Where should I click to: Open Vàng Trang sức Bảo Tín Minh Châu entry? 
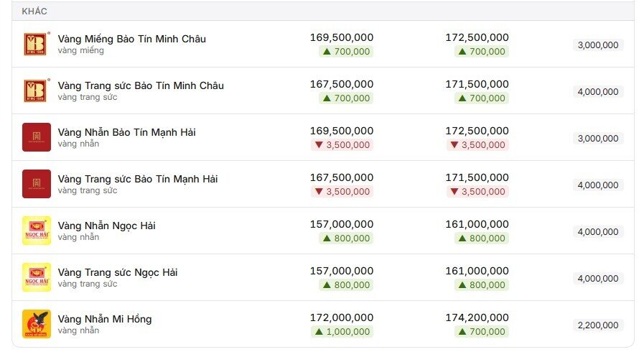click(x=141, y=85)
